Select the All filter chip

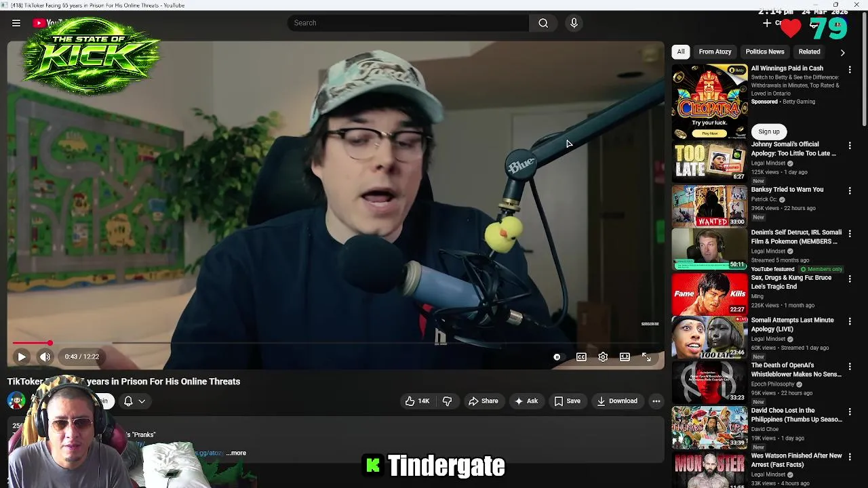[680, 52]
